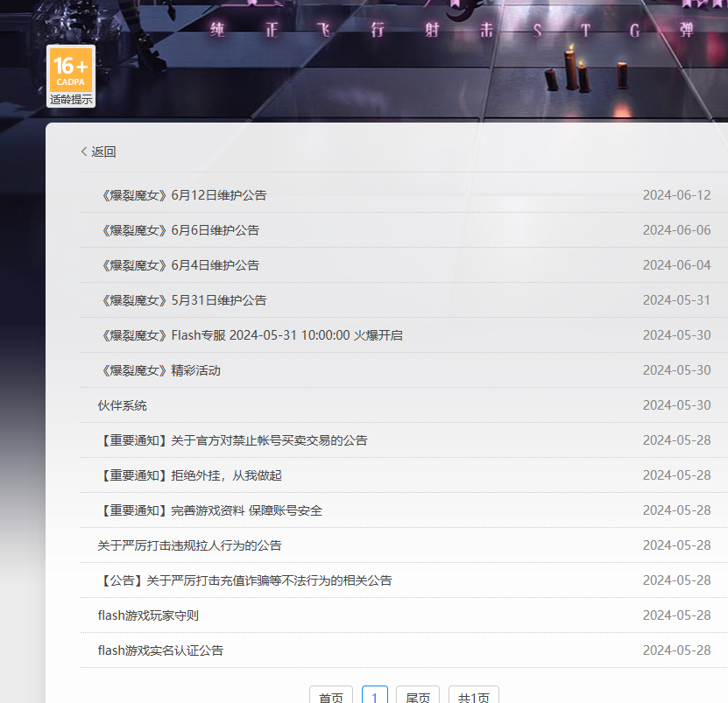This screenshot has height=703, width=728.
Task: Open the 6月4日维护公告 announcement
Action: click(x=179, y=265)
